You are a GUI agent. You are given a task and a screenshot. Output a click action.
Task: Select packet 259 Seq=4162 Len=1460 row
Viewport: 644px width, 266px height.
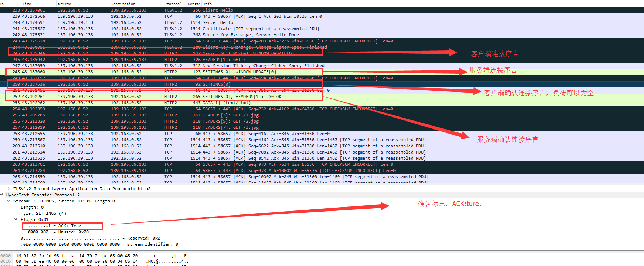coord(322,140)
